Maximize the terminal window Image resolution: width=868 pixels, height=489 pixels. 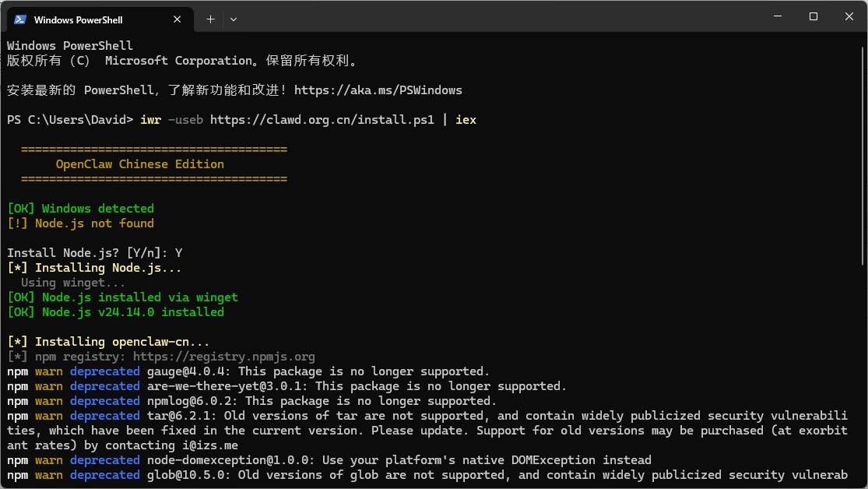pyautogui.click(x=814, y=16)
